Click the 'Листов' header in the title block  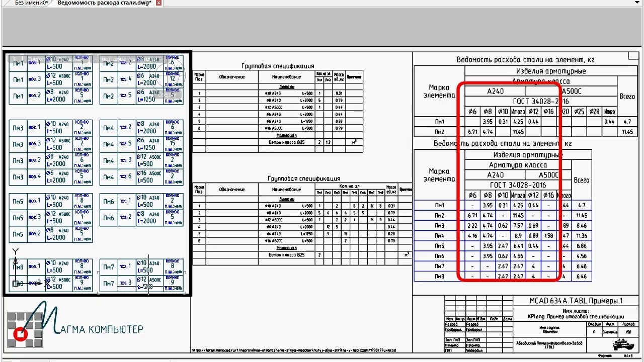(627, 324)
